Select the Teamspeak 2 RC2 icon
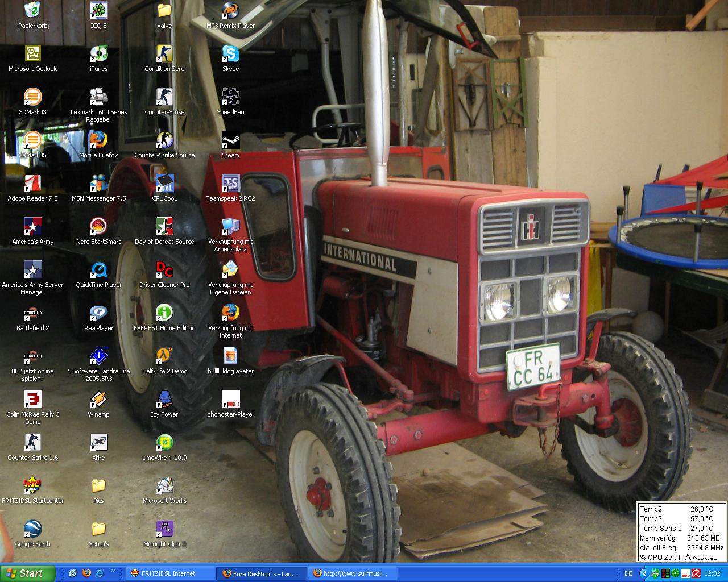 pos(230,184)
